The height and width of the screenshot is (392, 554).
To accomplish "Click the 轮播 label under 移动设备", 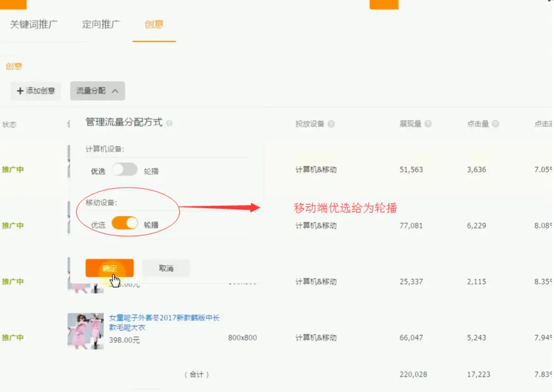I will click(x=151, y=225).
